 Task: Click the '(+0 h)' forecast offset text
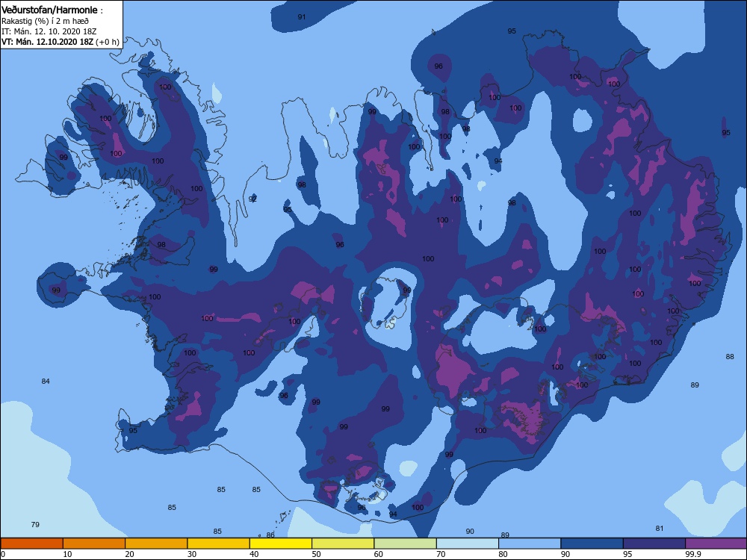point(107,42)
